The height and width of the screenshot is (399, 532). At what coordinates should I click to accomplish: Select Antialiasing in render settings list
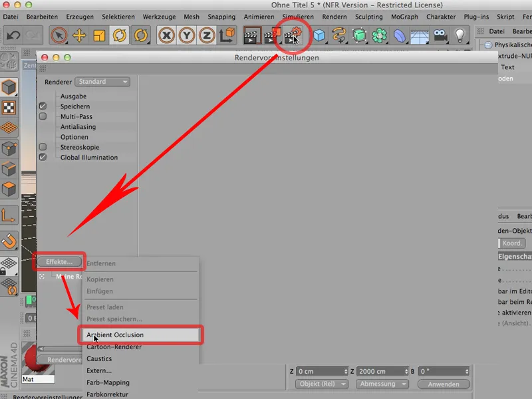pyautogui.click(x=78, y=126)
